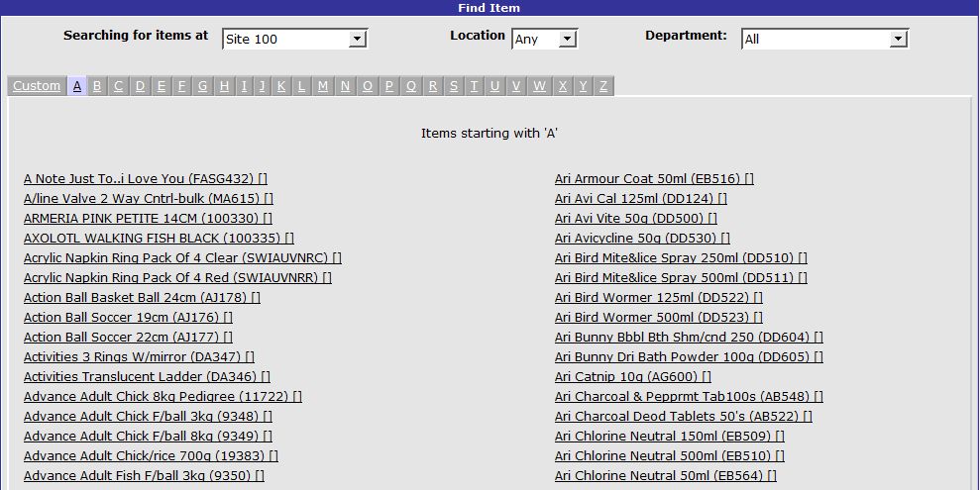Open AXOLOTL WALKING FISH BLACK item
The width and height of the screenshot is (980, 490).
tap(159, 239)
